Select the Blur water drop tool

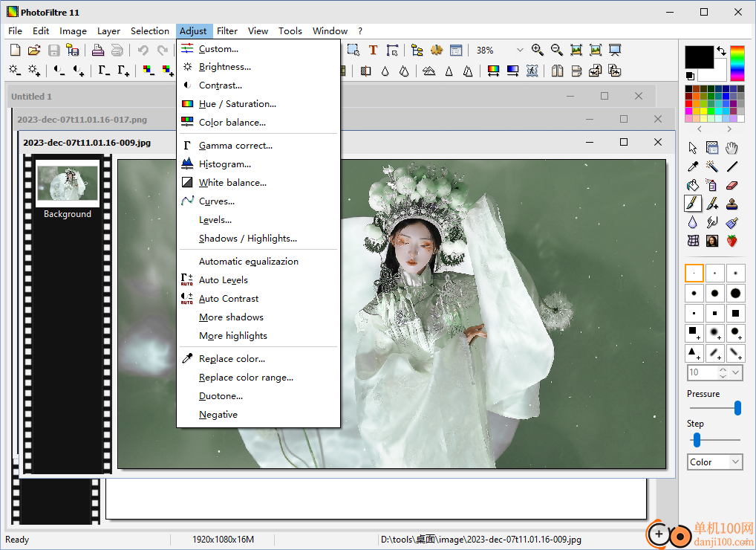[693, 222]
